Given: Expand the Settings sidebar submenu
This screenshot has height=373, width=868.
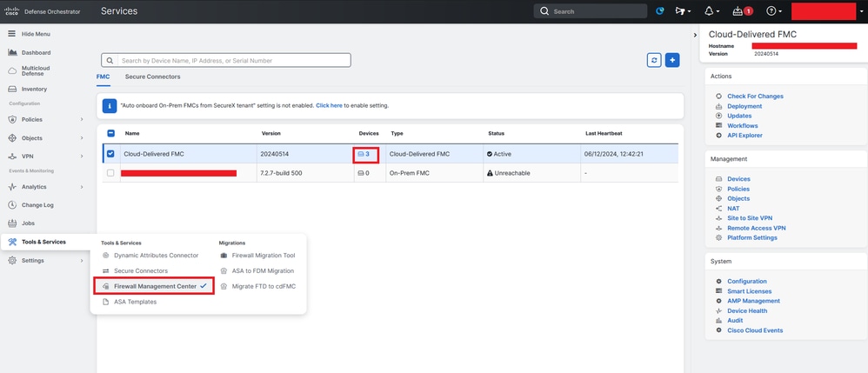Looking at the screenshot, I should [x=82, y=261].
